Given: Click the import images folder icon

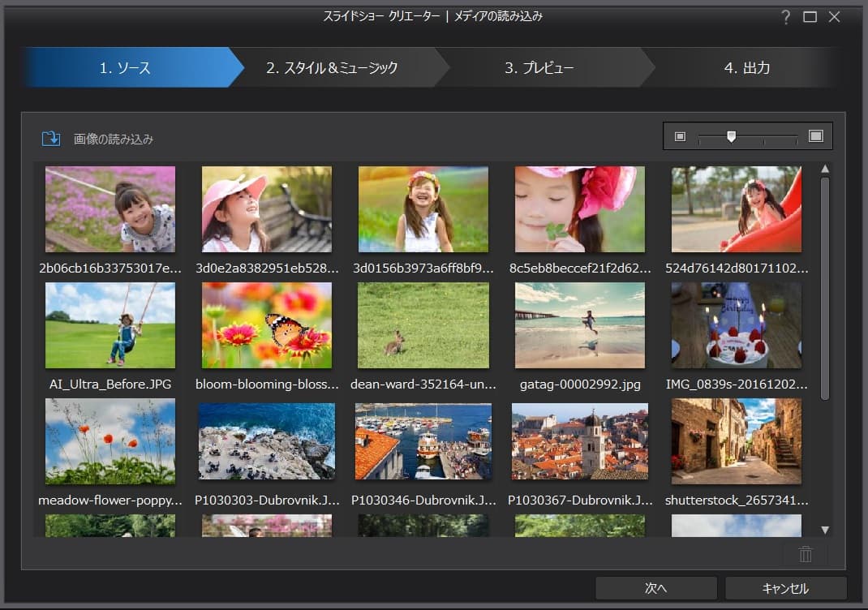Looking at the screenshot, I should click(x=51, y=139).
